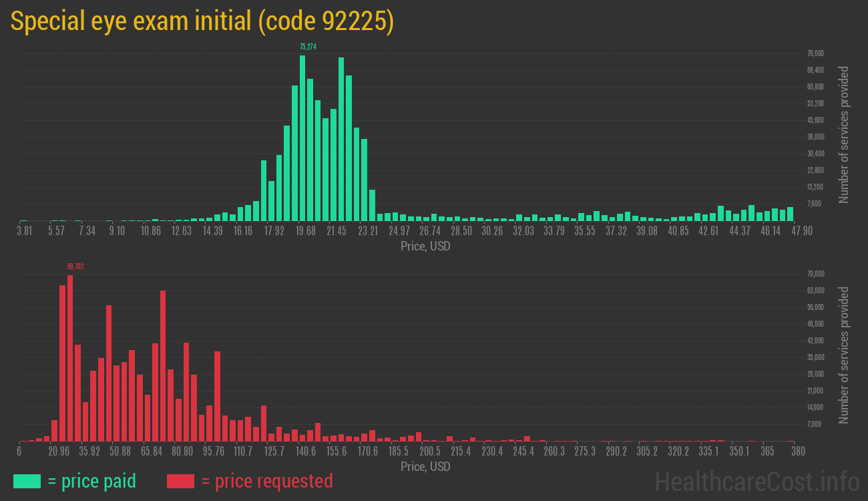Click the chart title 'Special eye exam initial (code 92225)'
The image size is (868, 501).
pos(202,23)
